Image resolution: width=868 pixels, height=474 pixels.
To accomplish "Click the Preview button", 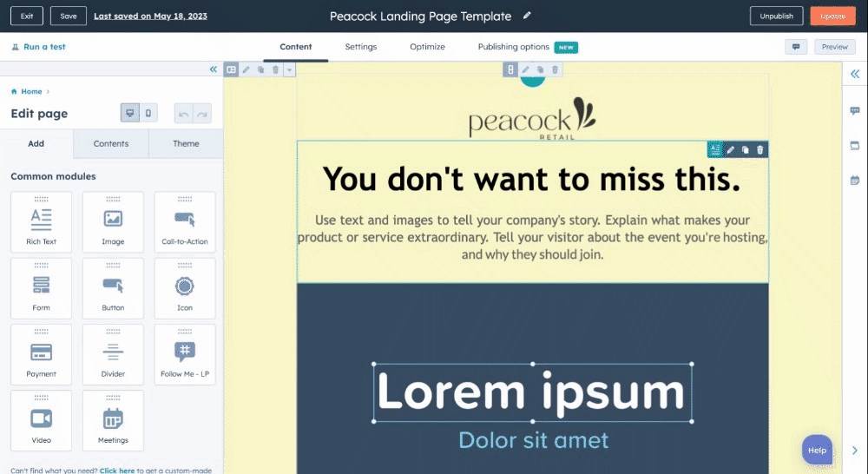I will click(835, 47).
